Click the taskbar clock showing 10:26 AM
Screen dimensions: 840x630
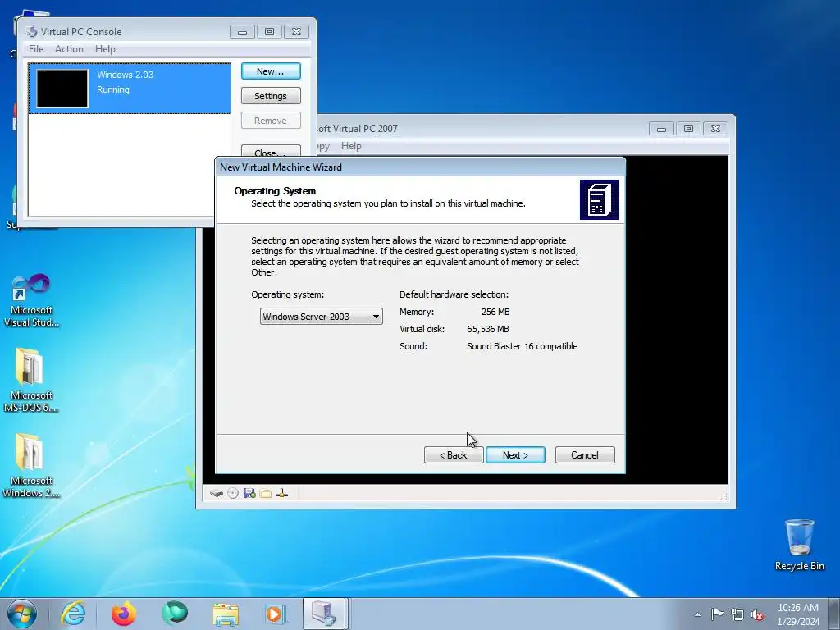(x=798, y=614)
